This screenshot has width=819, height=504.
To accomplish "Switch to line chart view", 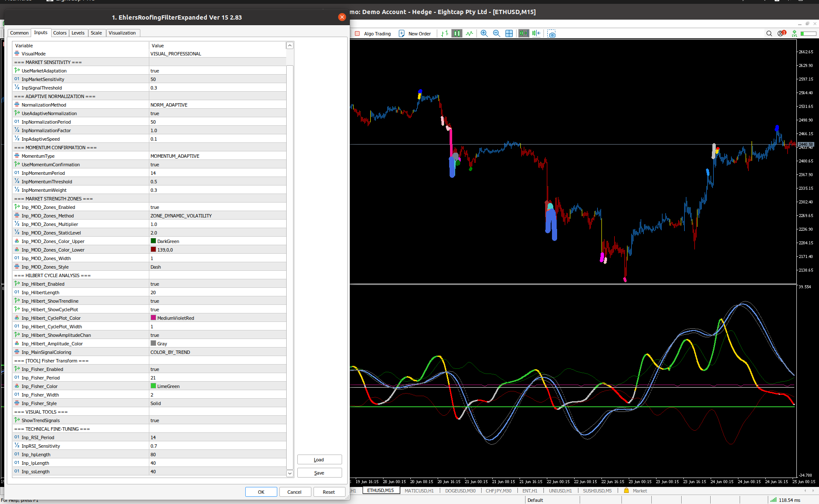I will [469, 33].
